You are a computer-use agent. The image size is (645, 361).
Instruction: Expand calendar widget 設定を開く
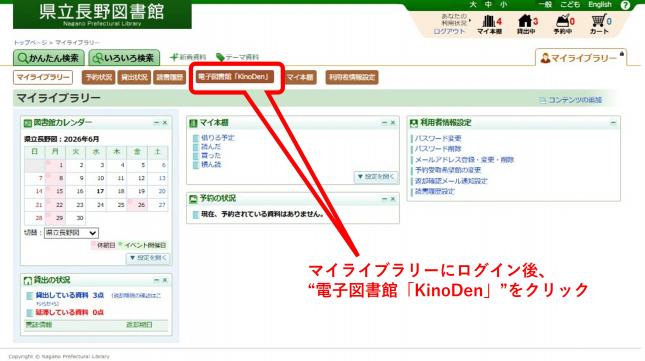pos(148,258)
